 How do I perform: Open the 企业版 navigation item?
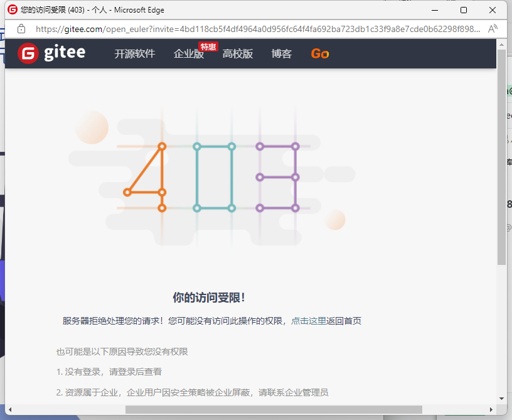tap(188, 54)
